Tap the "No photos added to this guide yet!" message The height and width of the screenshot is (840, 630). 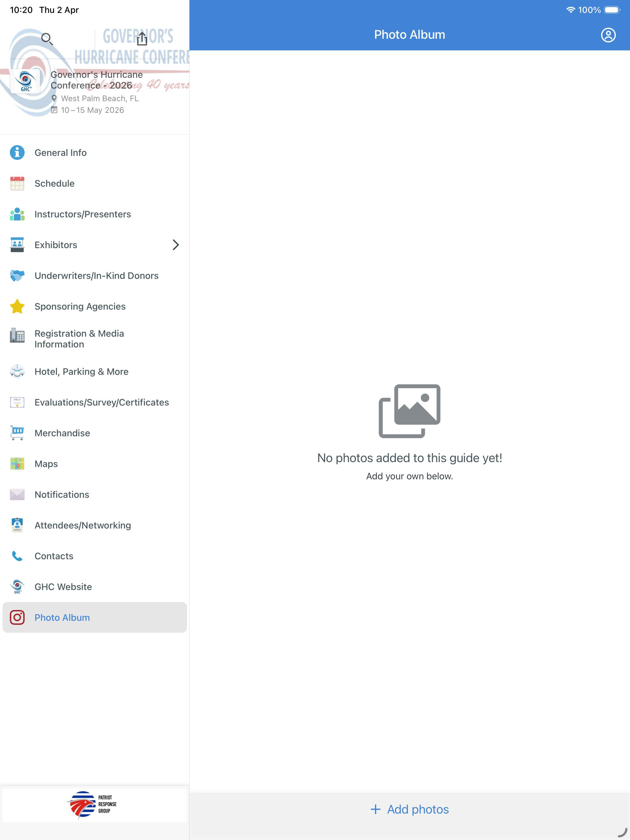410,458
